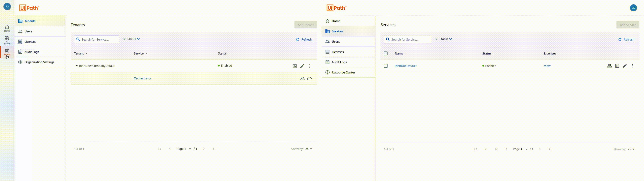Toggle select-all checkbox in Services header

[x=386, y=53]
